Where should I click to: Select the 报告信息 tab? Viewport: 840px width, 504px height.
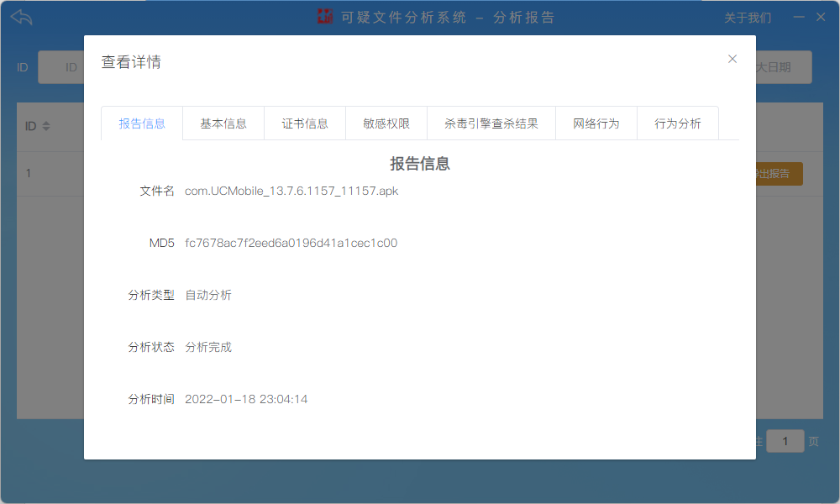(x=142, y=123)
